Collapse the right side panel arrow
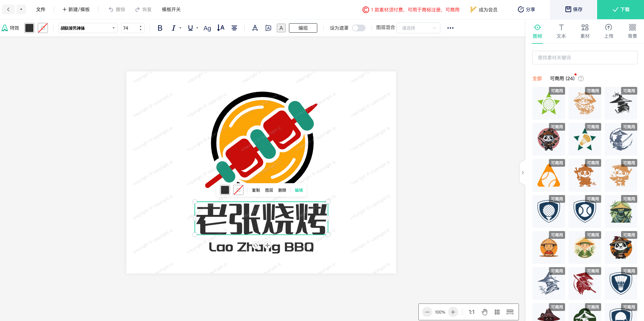The image size is (644, 321). pyautogui.click(x=523, y=172)
